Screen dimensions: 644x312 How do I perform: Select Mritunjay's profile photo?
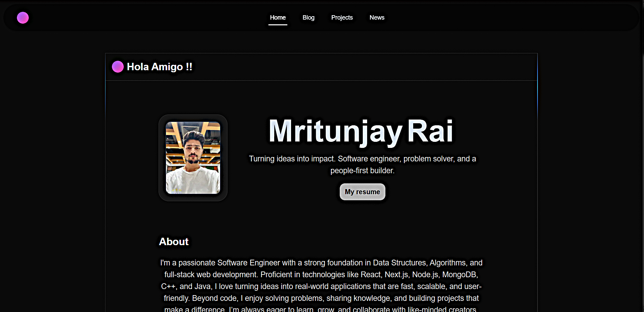point(192,157)
